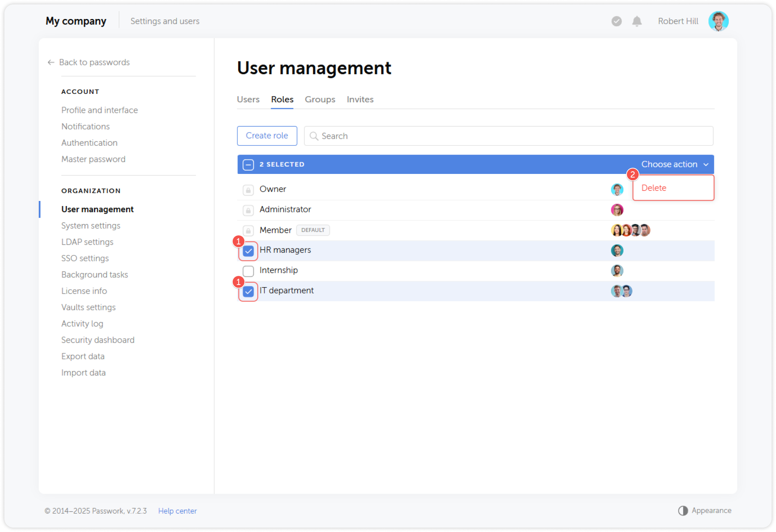Screen dimensions: 776x532
Task: Switch to the Invites tab
Action: tap(360, 99)
